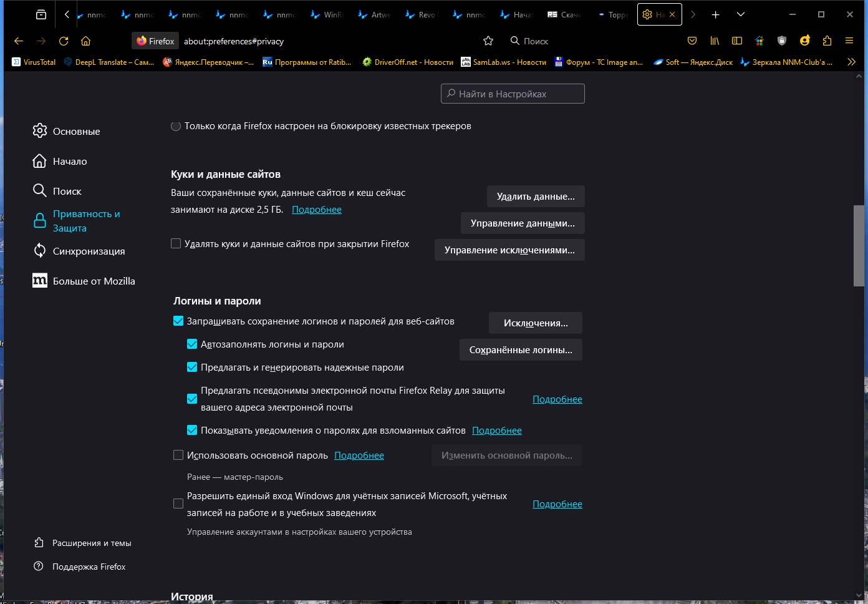Click Управление исключениями button
The height and width of the screenshot is (604, 868).
pos(509,250)
